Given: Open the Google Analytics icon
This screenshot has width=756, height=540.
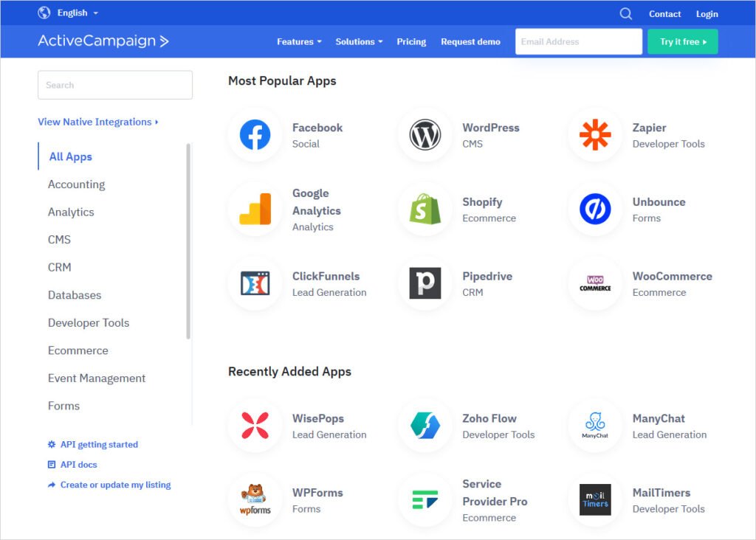Looking at the screenshot, I should tap(254, 210).
